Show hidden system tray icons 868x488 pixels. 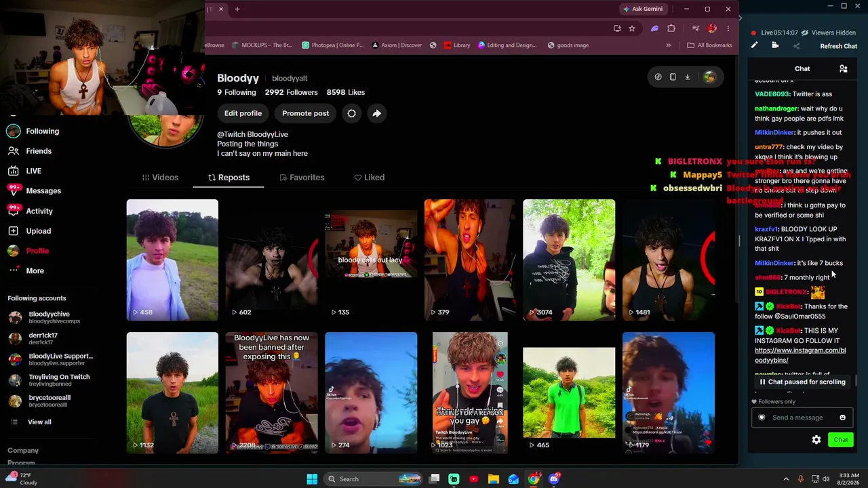point(785,479)
